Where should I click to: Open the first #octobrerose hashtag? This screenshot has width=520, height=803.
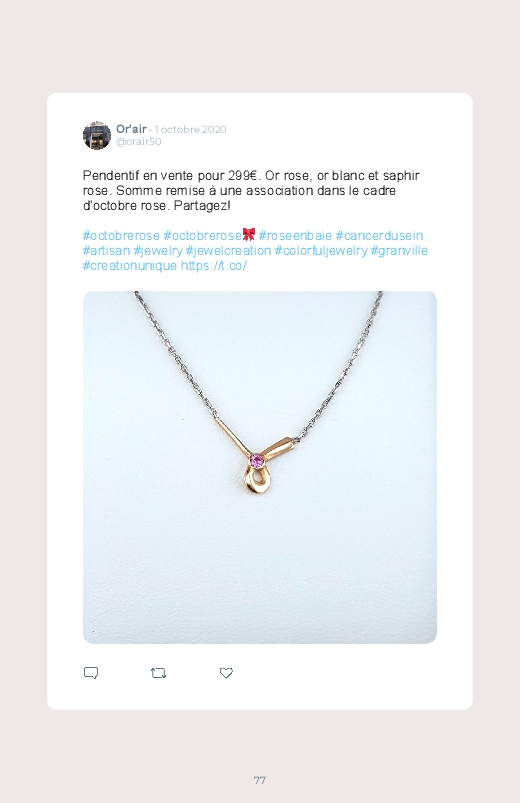pos(121,236)
